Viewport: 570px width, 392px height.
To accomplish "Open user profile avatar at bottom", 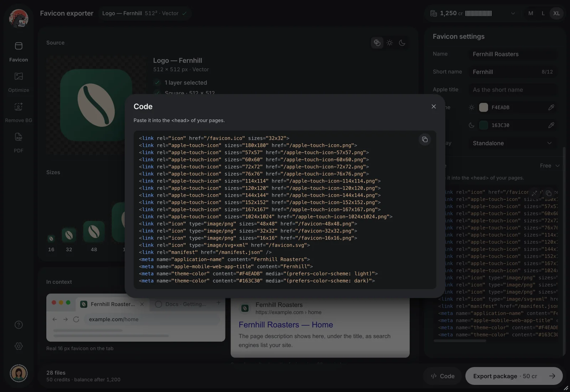I will click(x=19, y=373).
